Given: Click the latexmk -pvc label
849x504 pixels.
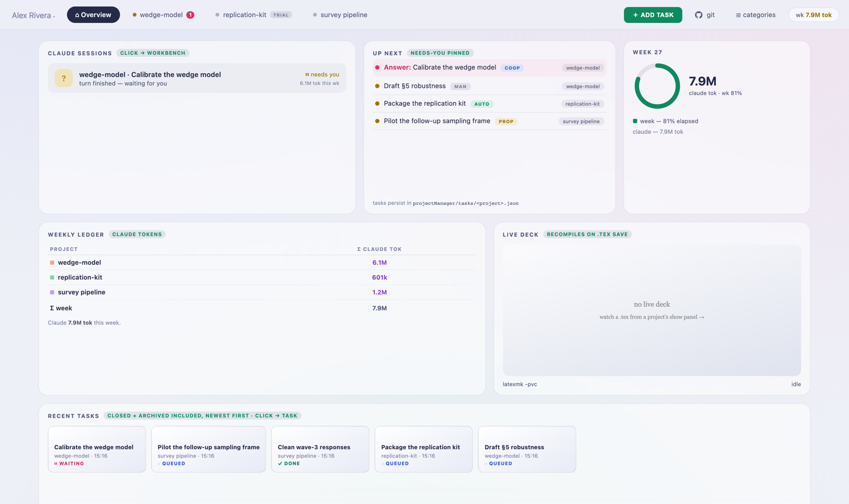Looking at the screenshot, I should coord(520,385).
